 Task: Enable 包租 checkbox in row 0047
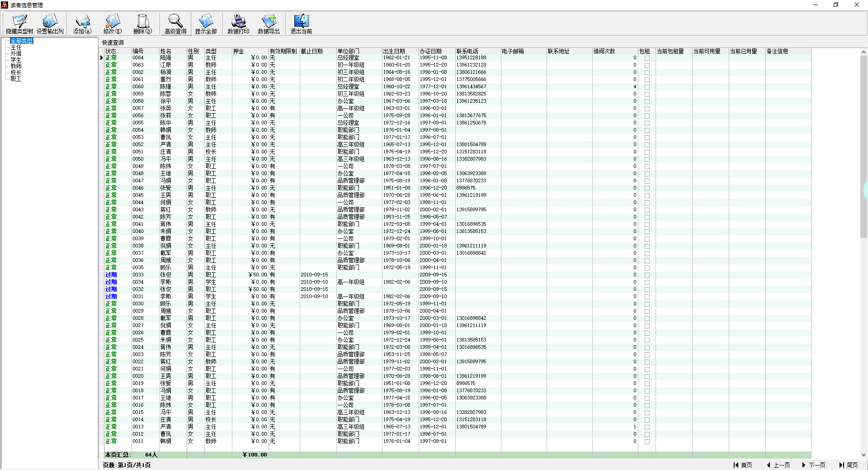click(647, 181)
